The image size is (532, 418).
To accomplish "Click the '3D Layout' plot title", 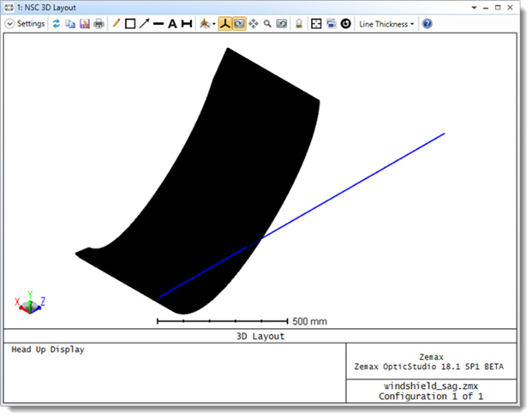I will click(260, 337).
